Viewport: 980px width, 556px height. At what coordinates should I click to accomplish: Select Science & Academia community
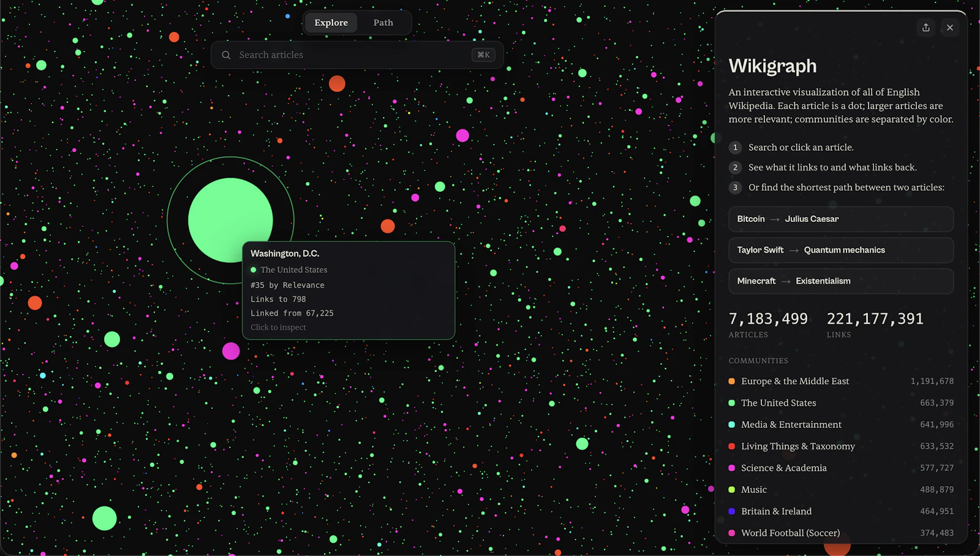(x=841, y=468)
